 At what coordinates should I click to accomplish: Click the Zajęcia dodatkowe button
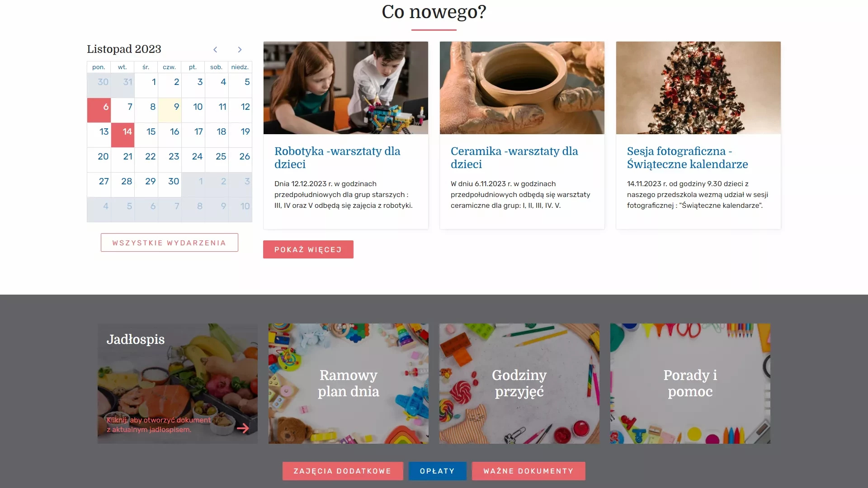point(343,471)
